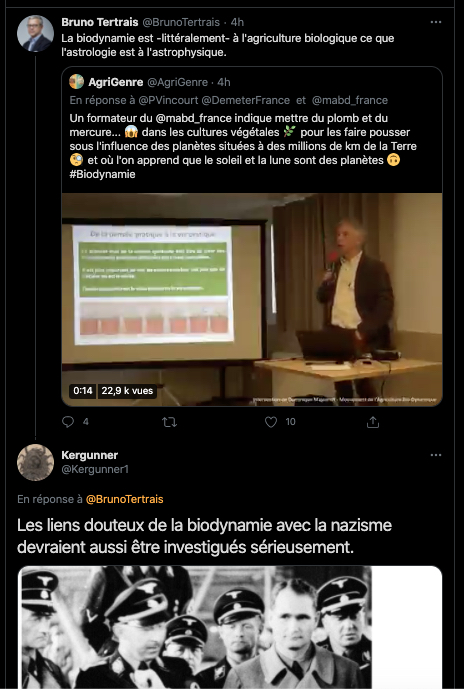Click the 4h timestamp on Bruno Tertrais's tweet
This screenshot has width=464, height=689.
coord(237,22)
